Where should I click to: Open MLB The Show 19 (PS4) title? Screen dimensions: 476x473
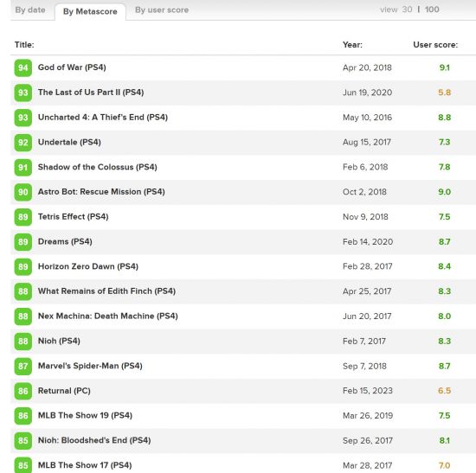(85, 416)
